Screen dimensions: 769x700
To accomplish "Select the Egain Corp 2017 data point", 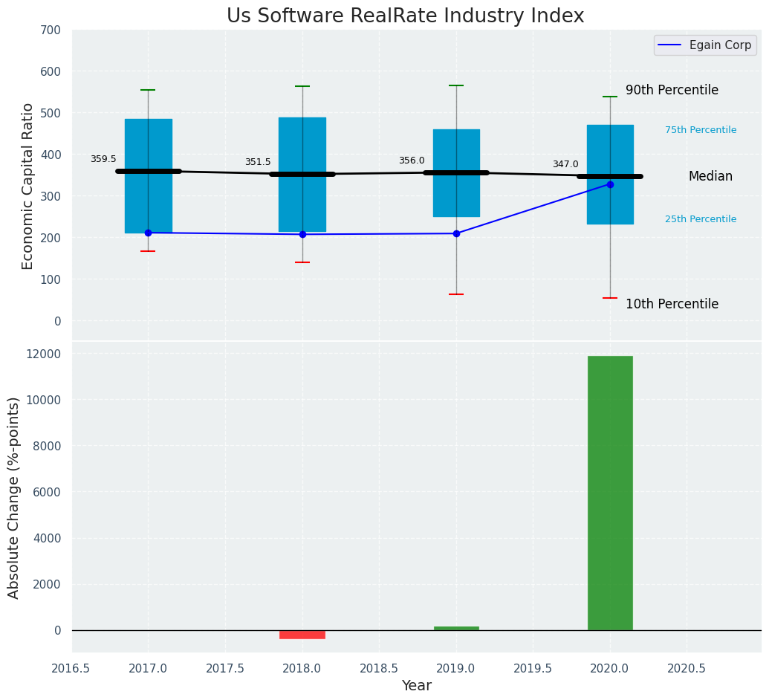I will pyautogui.click(x=148, y=233).
